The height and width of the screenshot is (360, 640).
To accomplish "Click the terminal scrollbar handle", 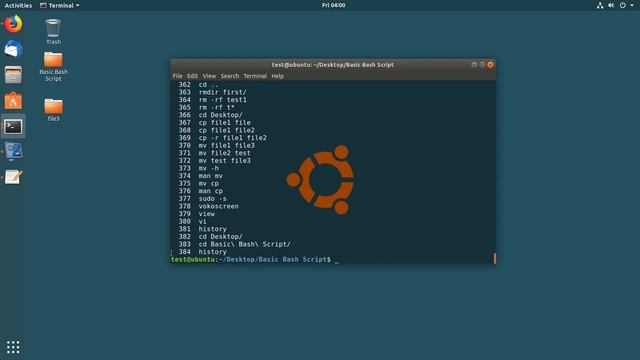I will [x=495, y=258].
